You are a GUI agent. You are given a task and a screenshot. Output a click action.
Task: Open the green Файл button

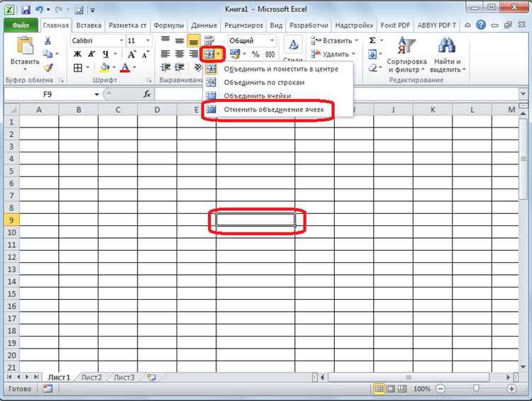[x=21, y=26]
